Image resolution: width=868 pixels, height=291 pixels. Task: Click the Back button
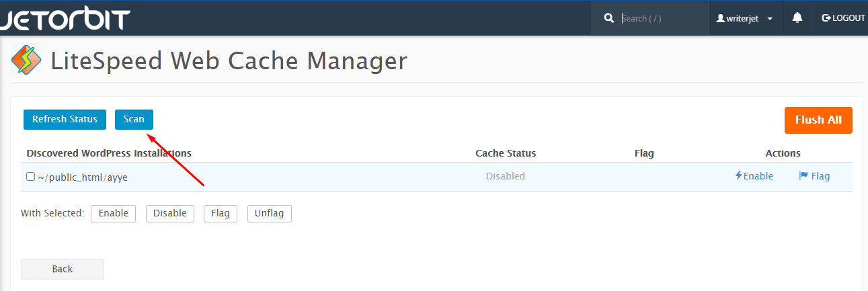(63, 269)
